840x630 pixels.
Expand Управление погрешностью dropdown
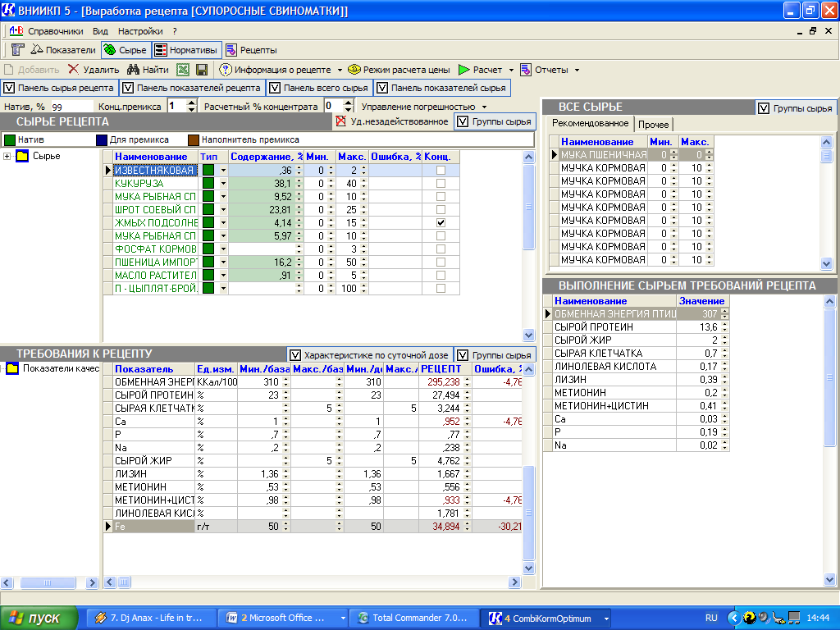click(x=484, y=107)
